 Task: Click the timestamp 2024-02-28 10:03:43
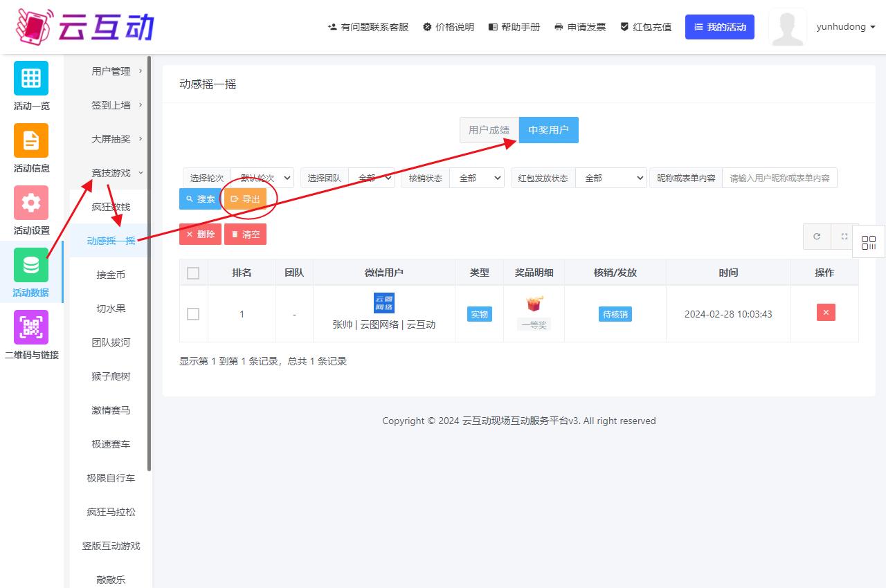tap(728, 314)
